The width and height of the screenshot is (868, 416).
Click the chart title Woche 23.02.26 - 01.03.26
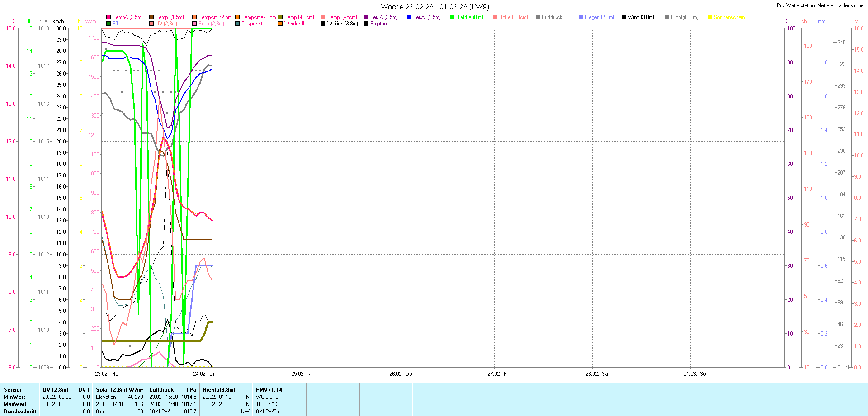[434, 7]
